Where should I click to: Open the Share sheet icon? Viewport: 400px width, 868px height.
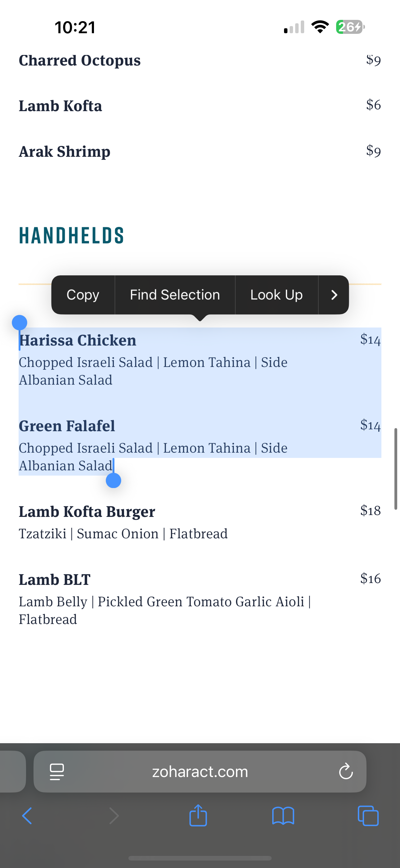[198, 815]
